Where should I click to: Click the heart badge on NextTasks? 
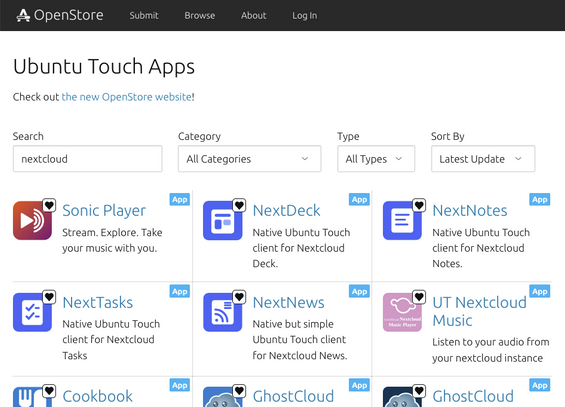click(x=49, y=297)
